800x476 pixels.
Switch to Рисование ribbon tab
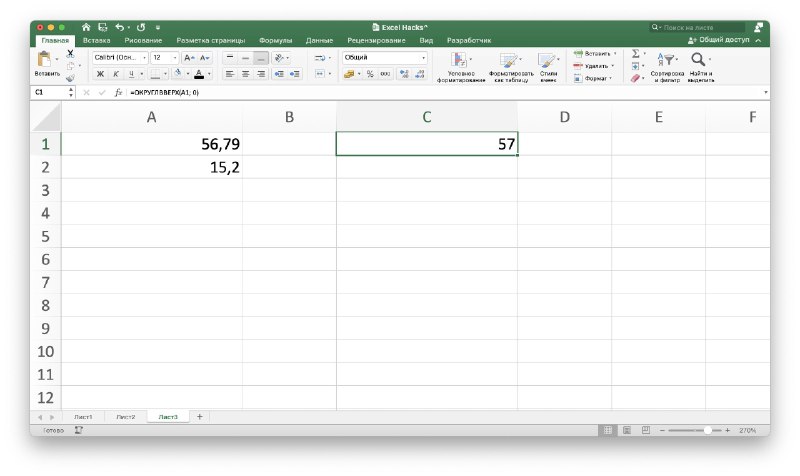tap(143, 40)
